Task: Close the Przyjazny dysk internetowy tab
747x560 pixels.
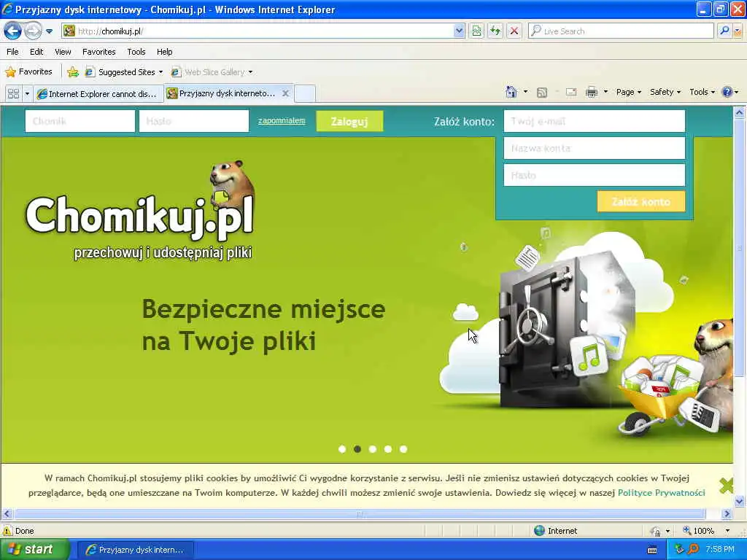Action: click(x=285, y=93)
